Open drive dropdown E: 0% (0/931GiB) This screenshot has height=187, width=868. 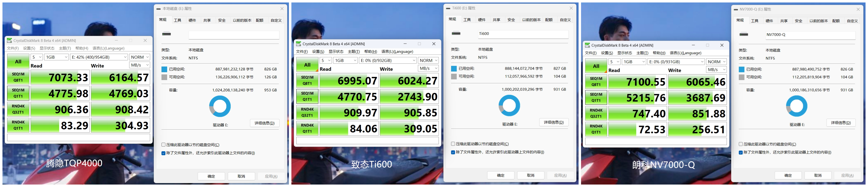pyautogui.click(x=676, y=62)
